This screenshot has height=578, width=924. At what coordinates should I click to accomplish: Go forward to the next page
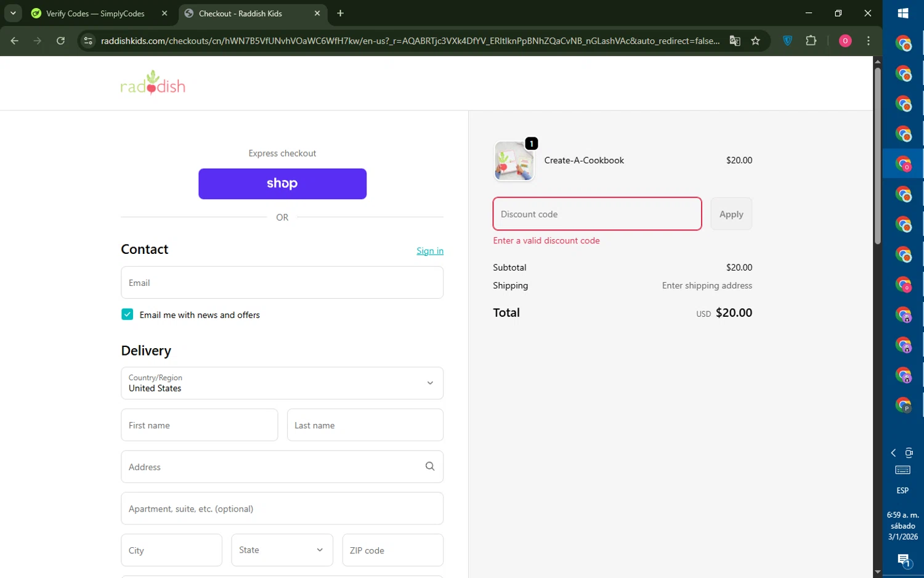tap(38, 41)
